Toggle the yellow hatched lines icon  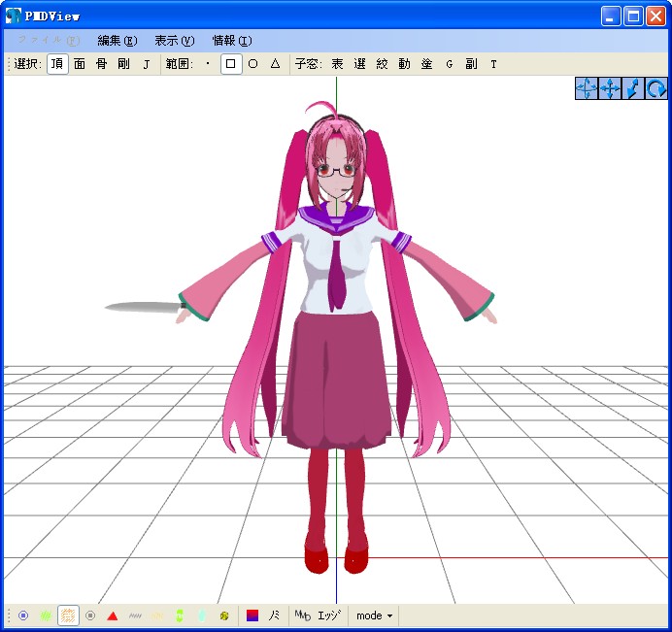click(x=157, y=615)
